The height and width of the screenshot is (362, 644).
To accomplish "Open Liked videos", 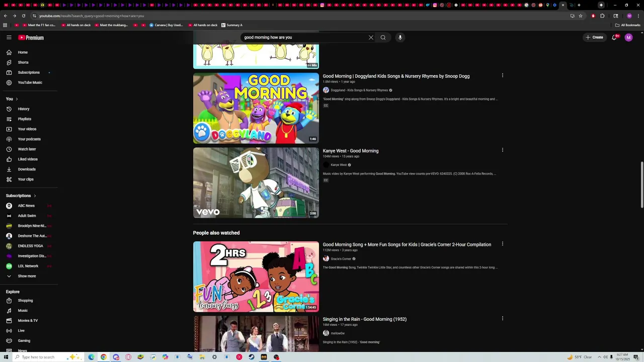I will click(28, 159).
